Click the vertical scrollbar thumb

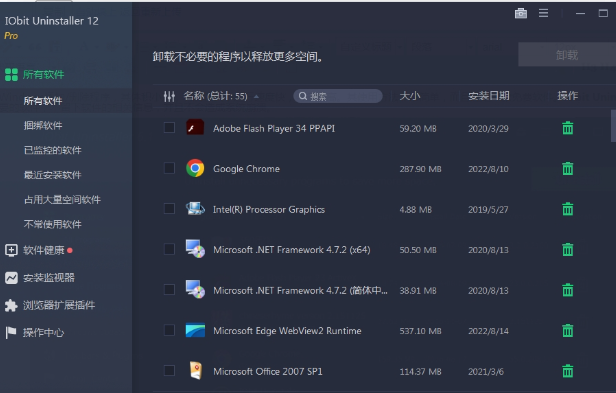point(613,126)
